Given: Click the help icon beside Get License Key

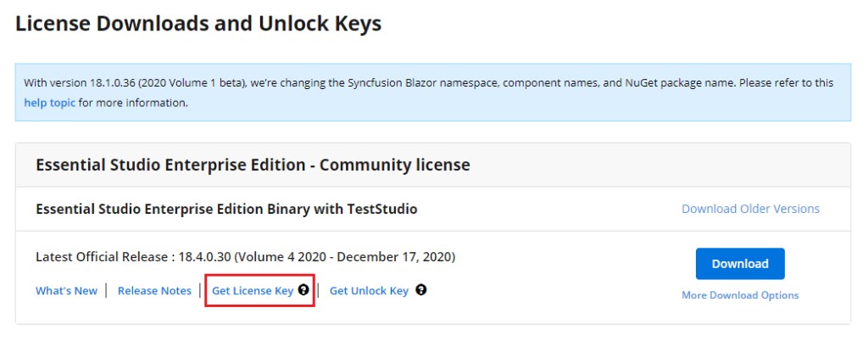Looking at the screenshot, I should 303,290.
